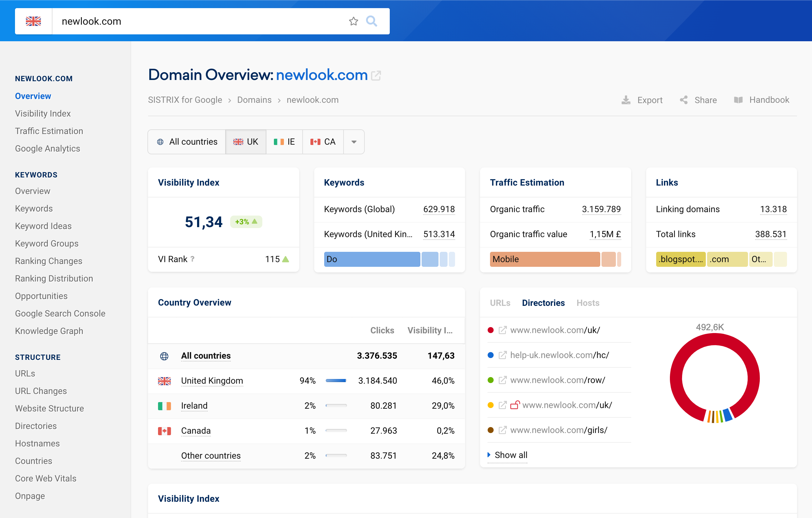Open the country filter dropdown arrow
The height and width of the screenshot is (518, 812).
click(354, 142)
